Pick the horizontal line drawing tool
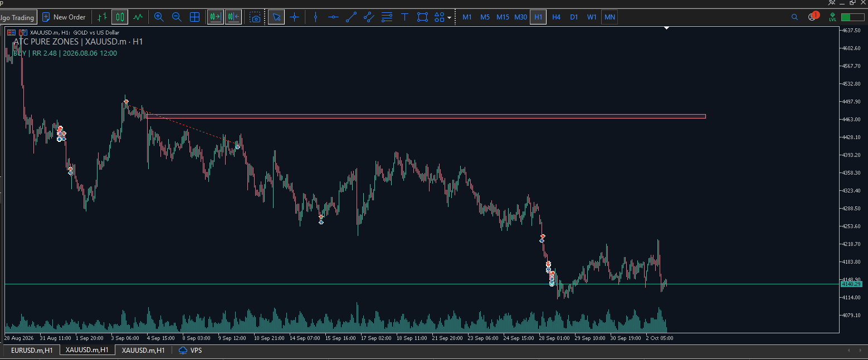868x360 pixels. pos(333,17)
